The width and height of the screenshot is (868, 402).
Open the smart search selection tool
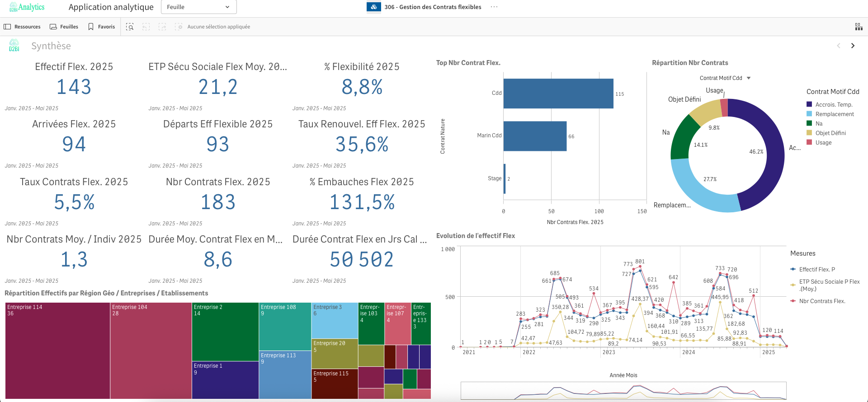[x=130, y=27]
